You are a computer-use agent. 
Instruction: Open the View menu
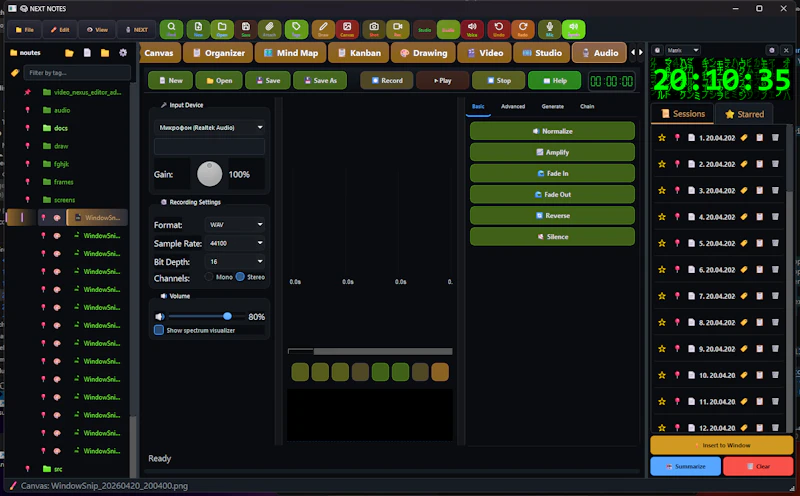pyautogui.click(x=97, y=30)
